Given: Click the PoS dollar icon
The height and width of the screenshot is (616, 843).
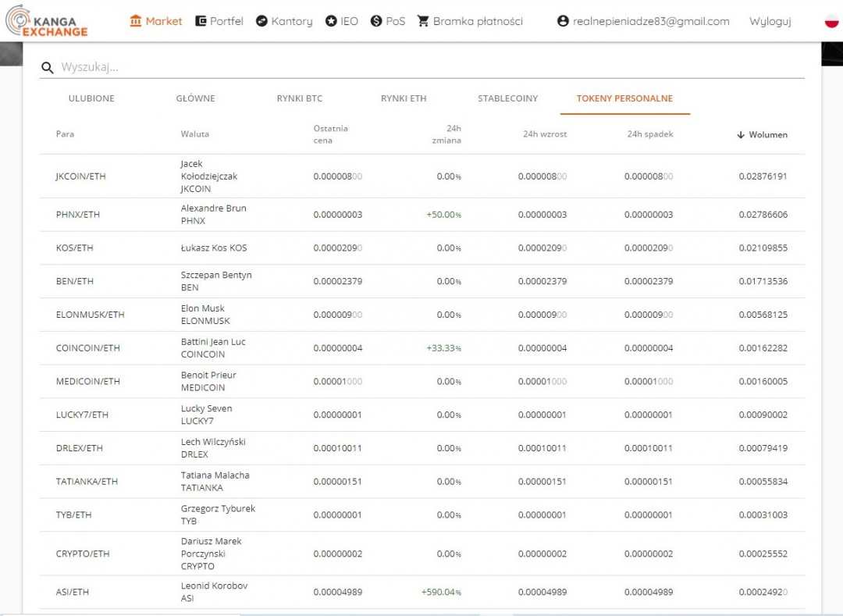Looking at the screenshot, I should pos(376,21).
